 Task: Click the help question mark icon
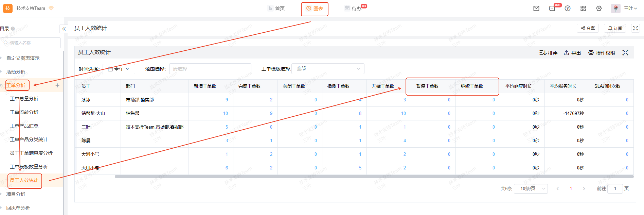click(x=568, y=9)
